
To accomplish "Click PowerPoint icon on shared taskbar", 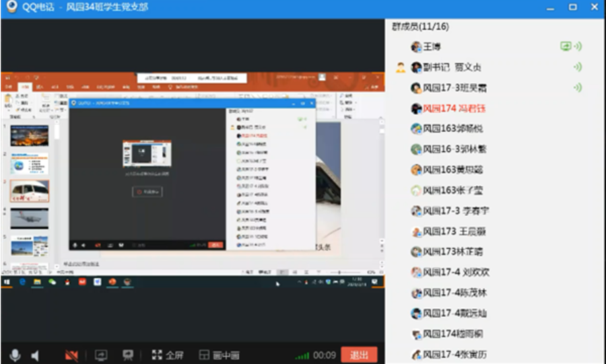I will coord(112,282).
